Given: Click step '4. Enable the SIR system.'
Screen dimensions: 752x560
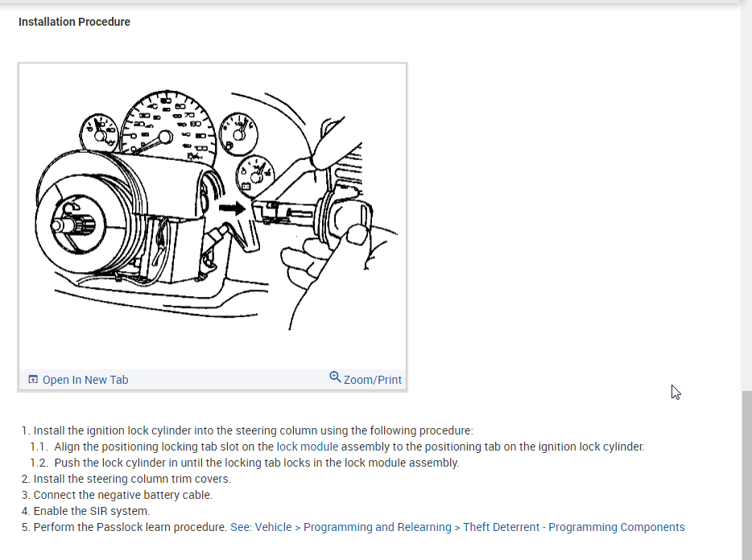Looking at the screenshot, I should click(86, 511).
